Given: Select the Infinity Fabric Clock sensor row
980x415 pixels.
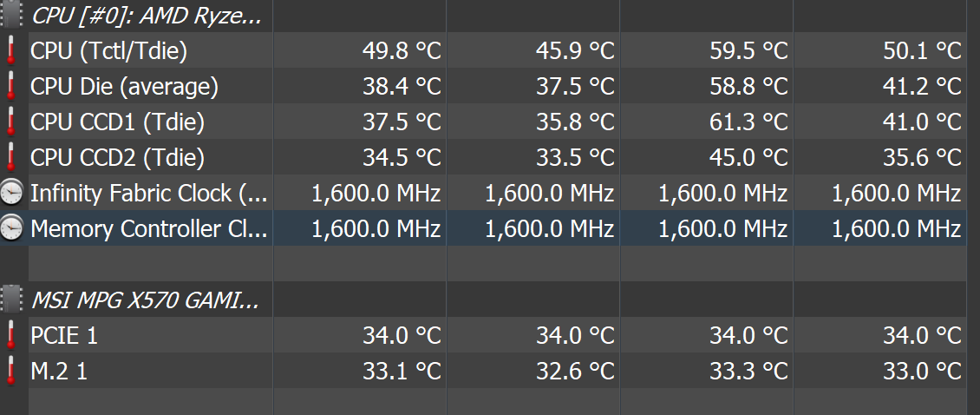Looking at the screenshot, I should (x=483, y=193).
